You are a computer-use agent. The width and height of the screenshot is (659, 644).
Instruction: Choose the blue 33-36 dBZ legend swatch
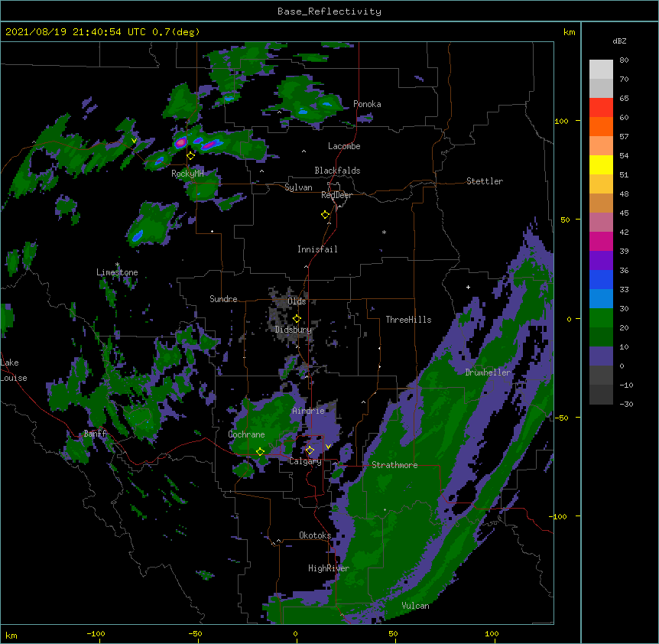coord(601,279)
